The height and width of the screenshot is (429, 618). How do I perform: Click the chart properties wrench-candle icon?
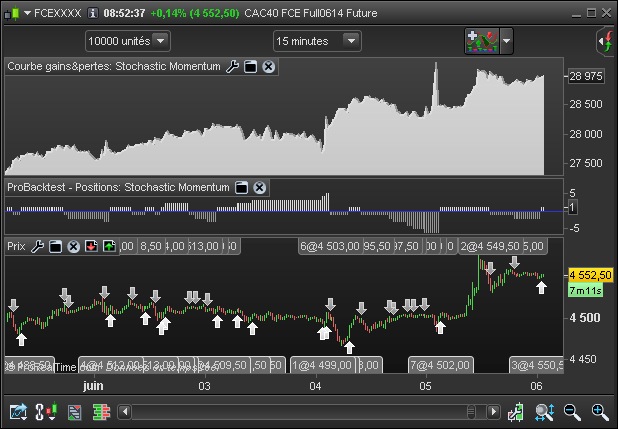[516, 412]
